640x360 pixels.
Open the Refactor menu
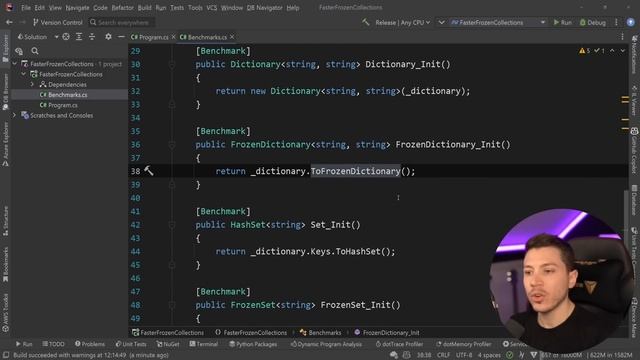point(122,8)
